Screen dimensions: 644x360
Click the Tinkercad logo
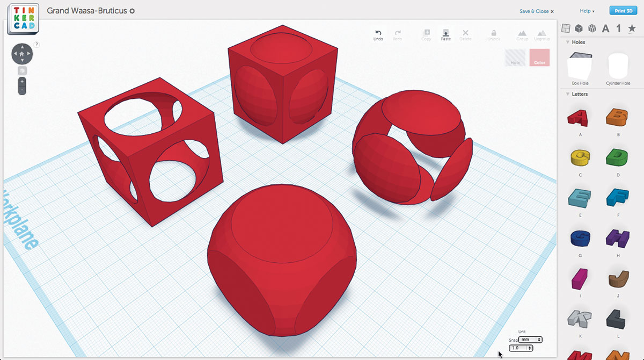[x=23, y=19]
